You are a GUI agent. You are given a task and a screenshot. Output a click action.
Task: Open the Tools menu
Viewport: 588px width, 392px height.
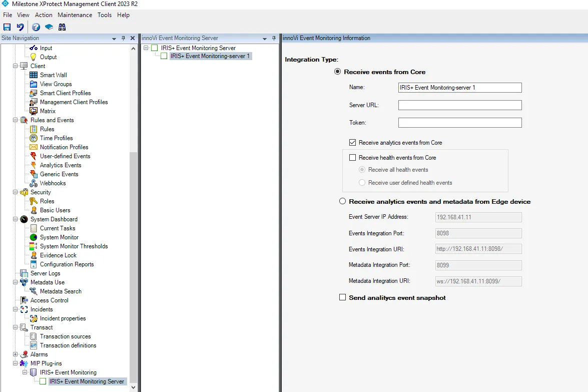[x=105, y=15]
